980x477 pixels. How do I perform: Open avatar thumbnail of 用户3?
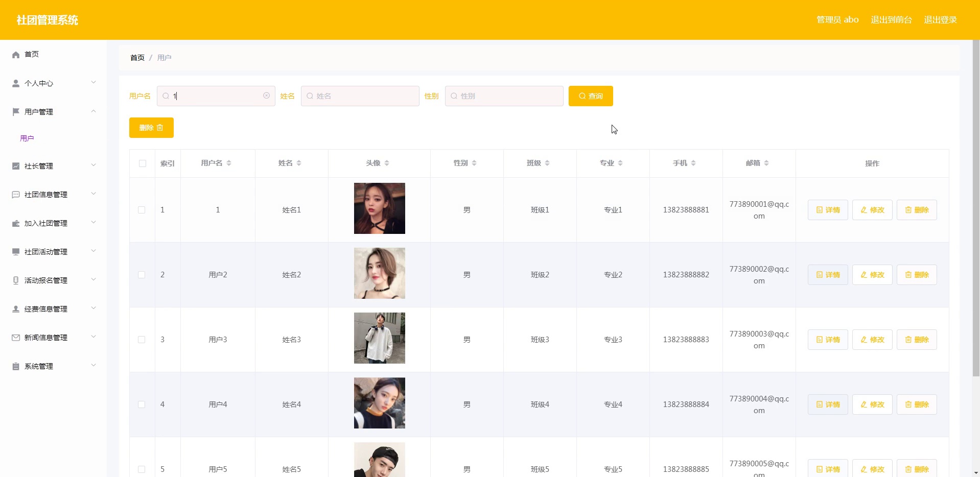coord(380,338)
